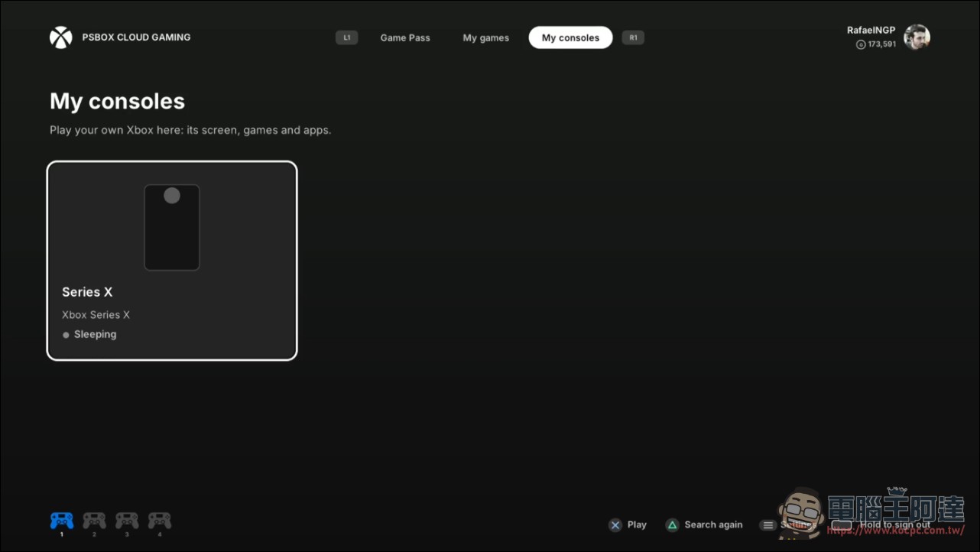Click the options menu button icon
This screenshot has height=552, width=980.
(768, 525)
